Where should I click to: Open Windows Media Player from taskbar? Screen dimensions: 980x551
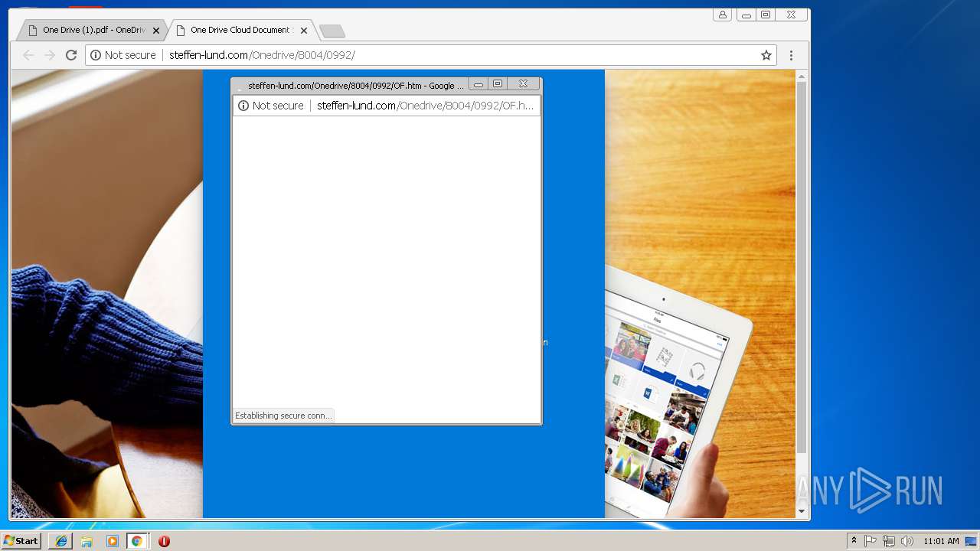coord(113,541)
